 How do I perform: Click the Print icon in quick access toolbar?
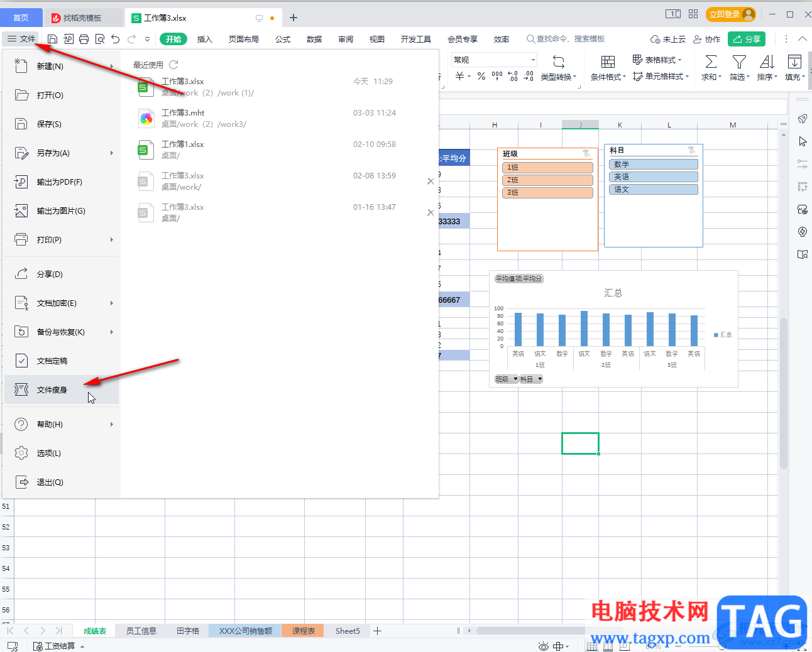coord(84,39)
